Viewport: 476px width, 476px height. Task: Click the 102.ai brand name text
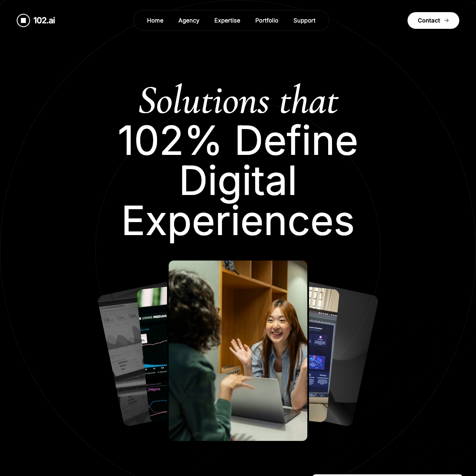44,20
